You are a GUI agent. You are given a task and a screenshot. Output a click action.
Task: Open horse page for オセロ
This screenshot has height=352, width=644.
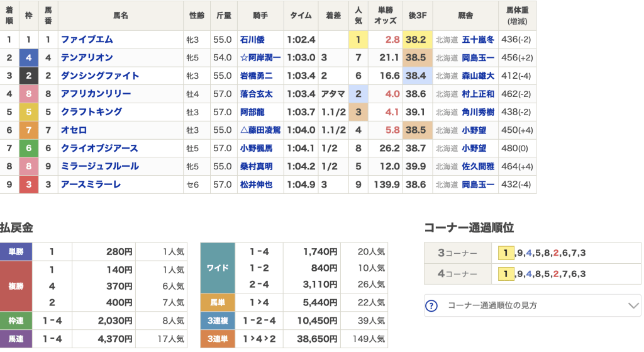tap(74, 130)
